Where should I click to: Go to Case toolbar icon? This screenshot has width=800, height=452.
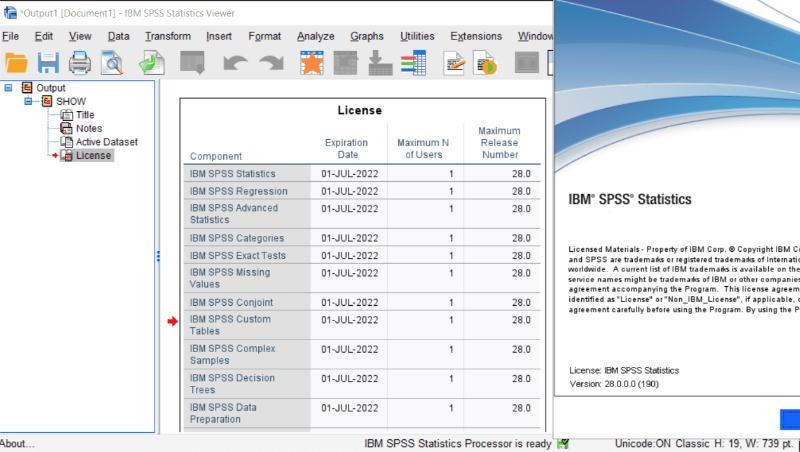click(345, 63)
